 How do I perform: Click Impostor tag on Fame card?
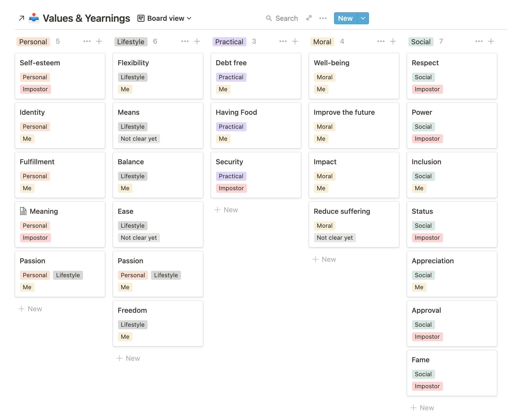(x=427, y=386)
